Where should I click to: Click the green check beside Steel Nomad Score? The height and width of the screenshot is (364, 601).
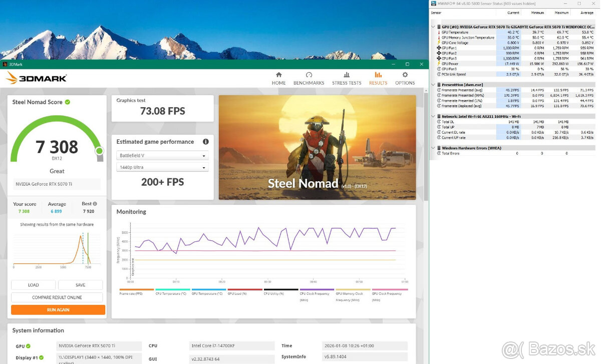pyautogui.click(x=68, y=102)
